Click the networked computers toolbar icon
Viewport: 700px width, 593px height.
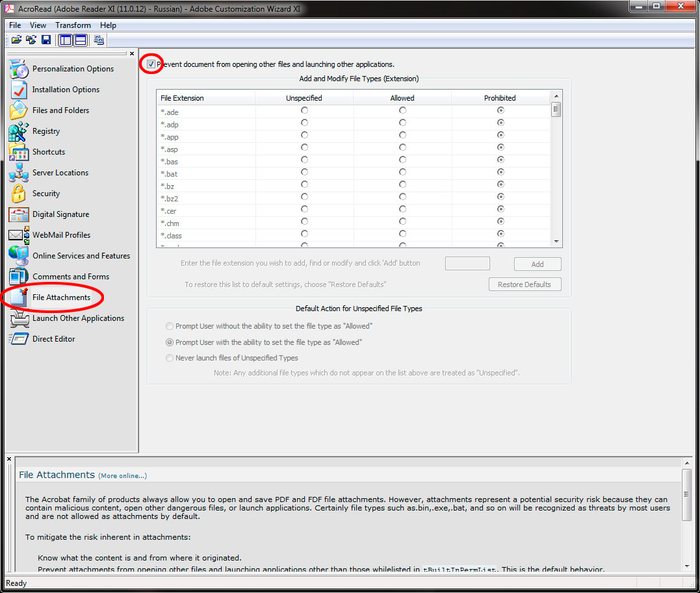coord(99,40)
